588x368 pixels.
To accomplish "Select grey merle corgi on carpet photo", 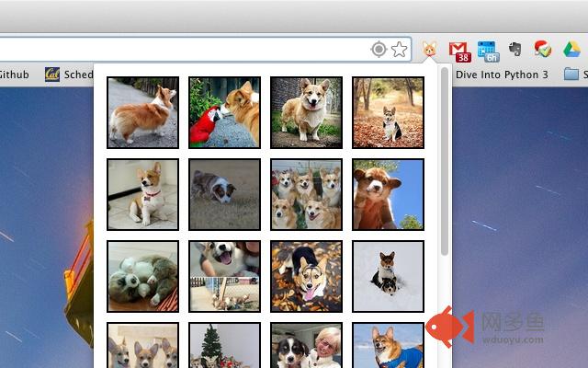I will [x=224, y=194].
